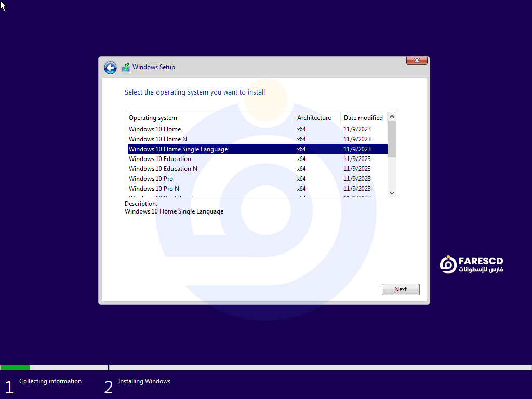Close the Windows Setup dialog

coord(417,60)
